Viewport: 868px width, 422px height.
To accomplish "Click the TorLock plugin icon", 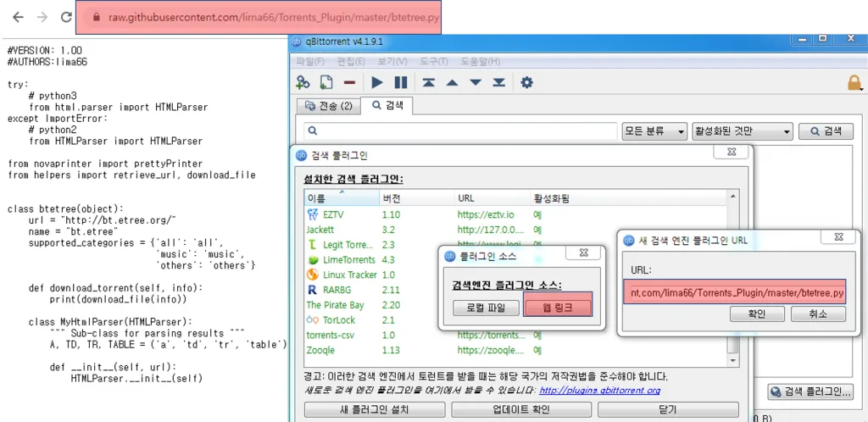I will pos(313,320).
